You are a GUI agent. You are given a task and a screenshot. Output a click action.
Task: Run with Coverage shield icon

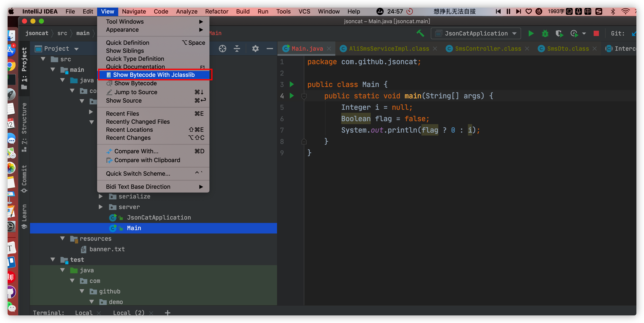[x=559, y=33]
